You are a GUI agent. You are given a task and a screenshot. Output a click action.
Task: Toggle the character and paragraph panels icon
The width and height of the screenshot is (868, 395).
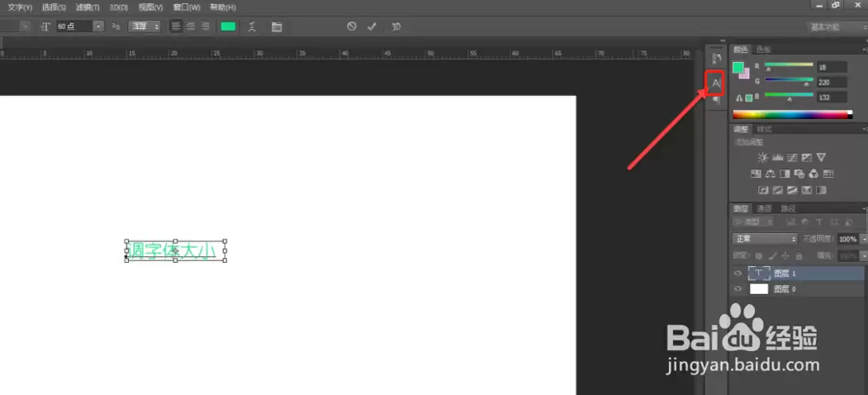[x=277, y=26]
